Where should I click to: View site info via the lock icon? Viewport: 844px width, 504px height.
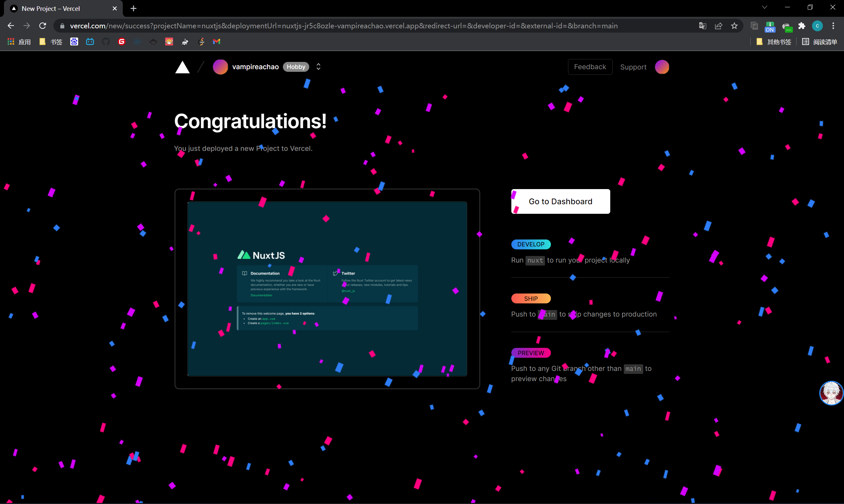point(62,26)
